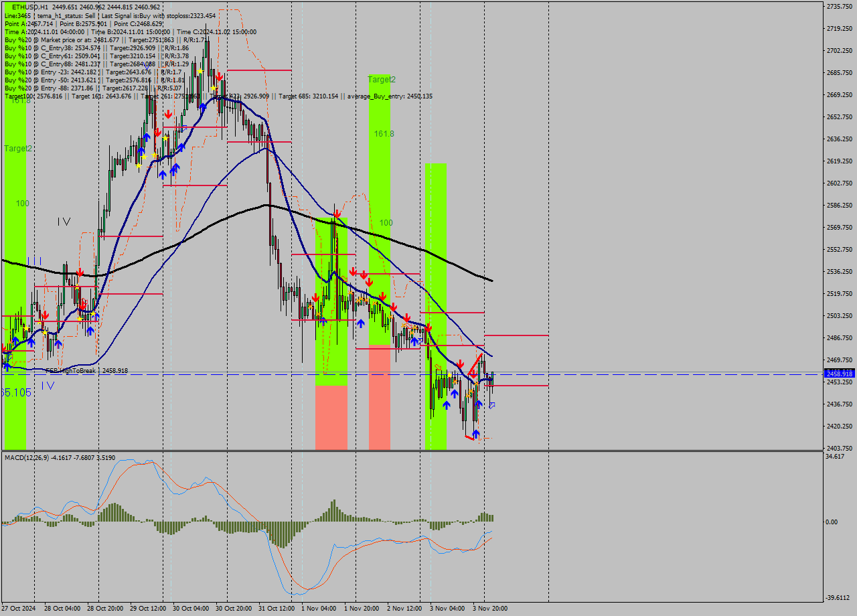The width and height of the screenshot is (857, 616).
Task: Select the '1 Nov 20:00' time axis label
Action: (x=362, y=609)
